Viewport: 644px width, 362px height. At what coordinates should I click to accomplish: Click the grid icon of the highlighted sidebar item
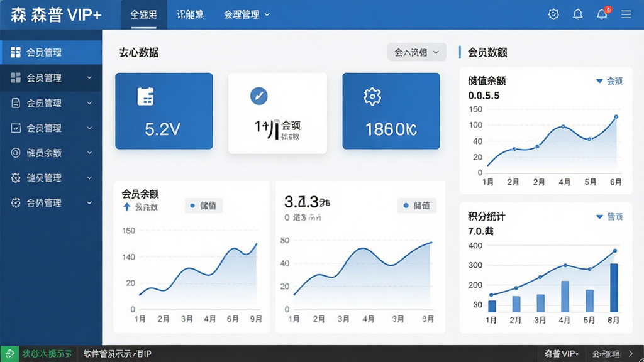point(16,52)
